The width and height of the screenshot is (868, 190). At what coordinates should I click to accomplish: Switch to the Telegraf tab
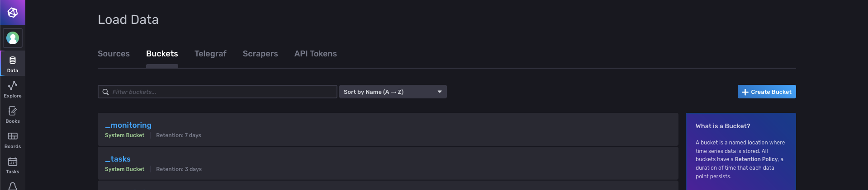pos(210,54)
